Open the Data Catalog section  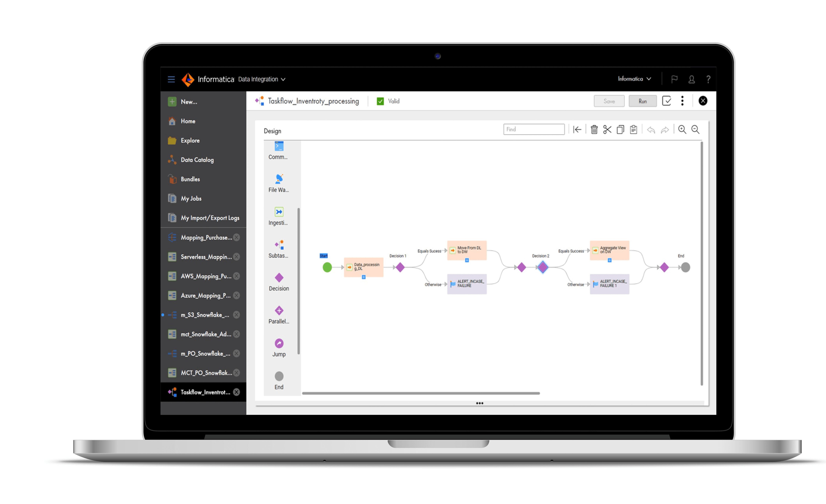click(x=197, y=160)
